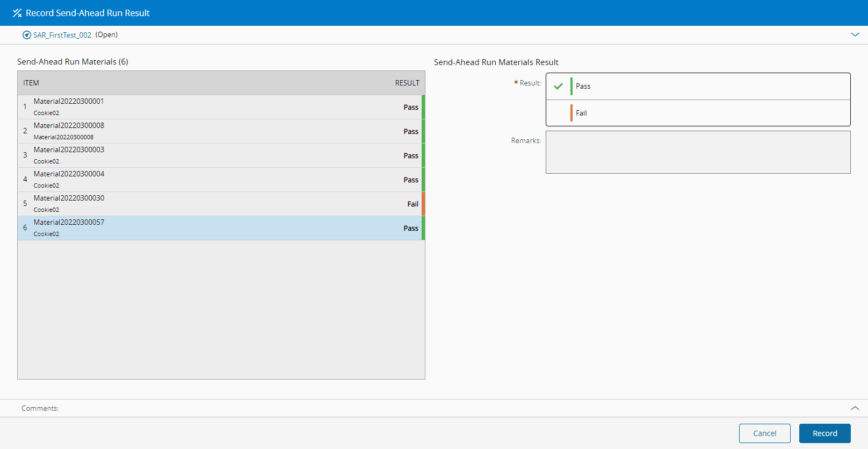Click the green checkmark beside Pass
The height and width of the screenshot is (449, 868).
tap(558, 86)
